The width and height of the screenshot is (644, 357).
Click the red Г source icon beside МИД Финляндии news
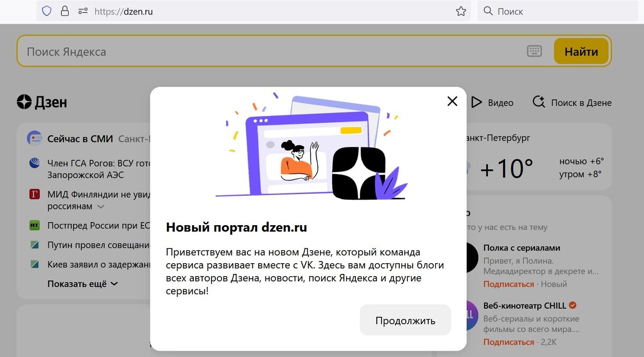(35, 194)
